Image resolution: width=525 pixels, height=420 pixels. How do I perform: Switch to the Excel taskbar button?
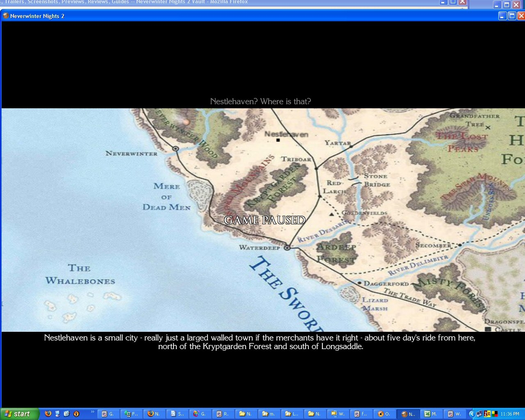[431, 414]
